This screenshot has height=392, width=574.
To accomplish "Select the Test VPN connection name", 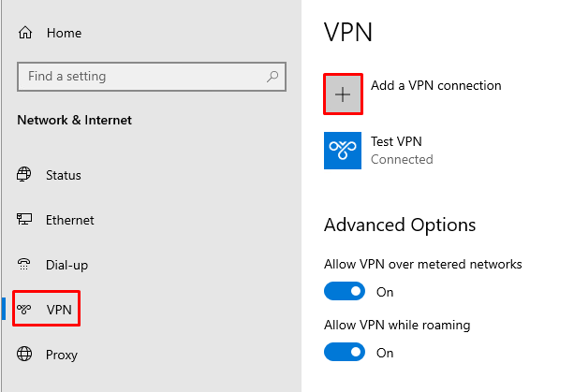I will (396, 142).
